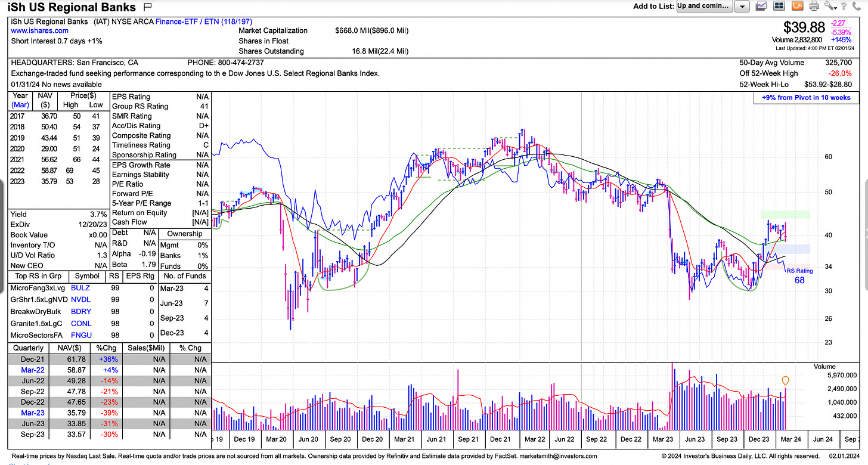Click the flag icon beside iSh US Regional Banks

click(148, 7)
